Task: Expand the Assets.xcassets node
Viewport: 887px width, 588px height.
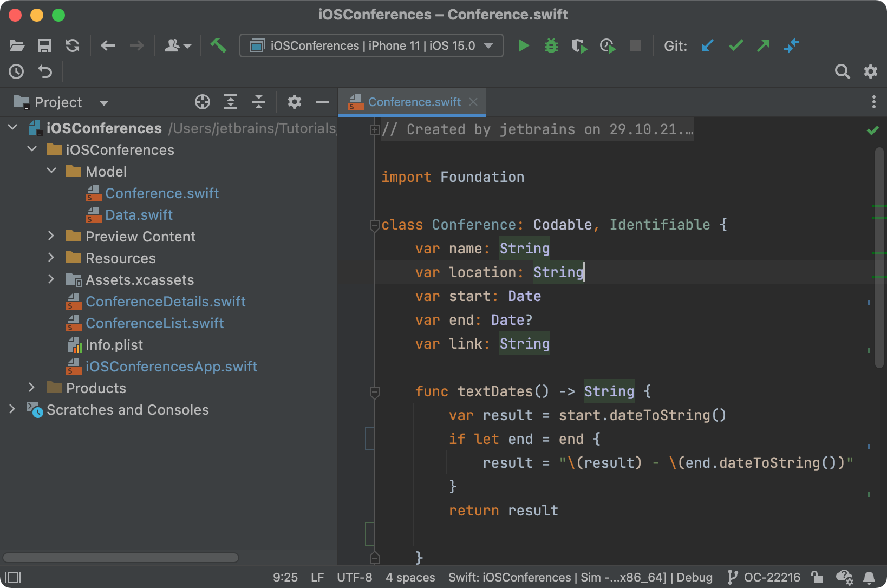Action: point(51,279)
